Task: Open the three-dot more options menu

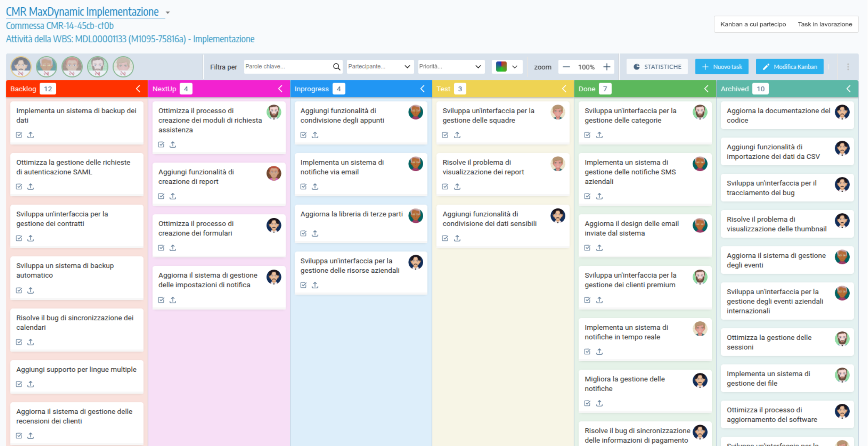Action: click(848, 67)
